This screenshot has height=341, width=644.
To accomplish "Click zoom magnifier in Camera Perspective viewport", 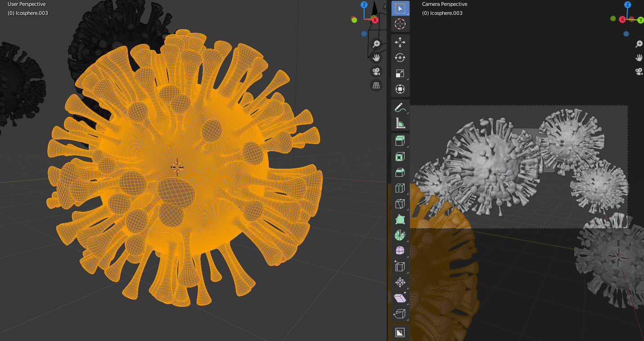I will tap(639, 44).
